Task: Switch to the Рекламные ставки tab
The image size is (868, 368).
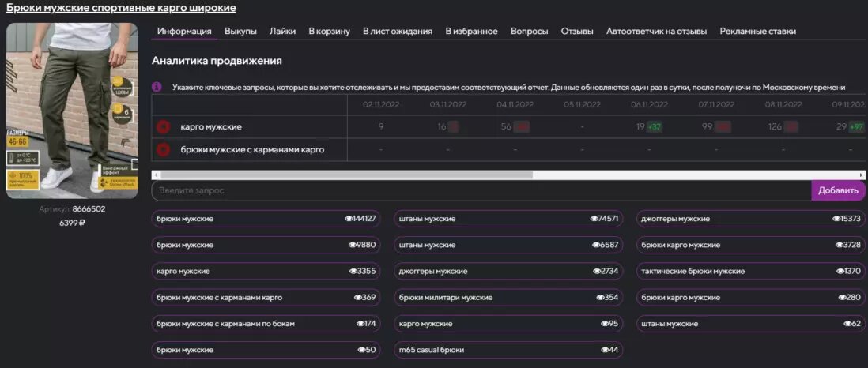Action: pos(758,31)
